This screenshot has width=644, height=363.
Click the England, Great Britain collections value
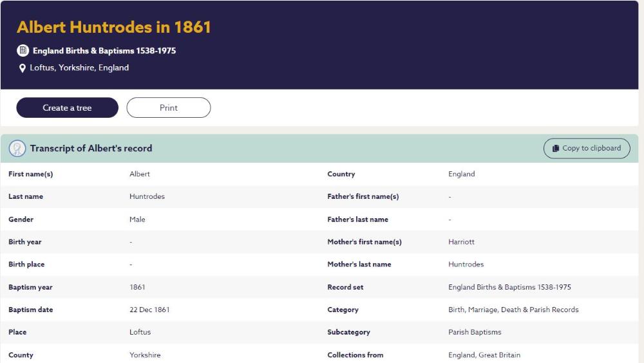(x=484, y=355)
